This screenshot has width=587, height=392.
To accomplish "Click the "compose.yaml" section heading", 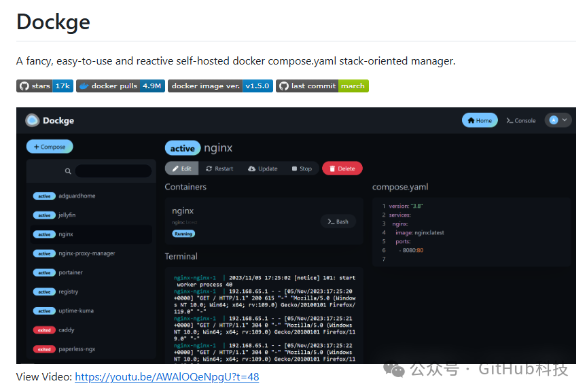I will pyautogui.click(x=400, y=187).
